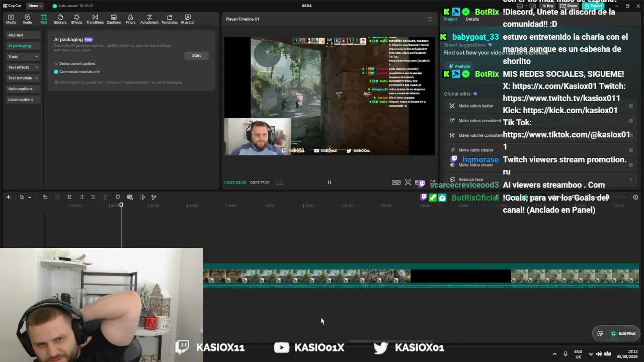This screenshot has width=644, height=362.
Task: Select Auto captions in the sidebar
Action: (23, 88)
